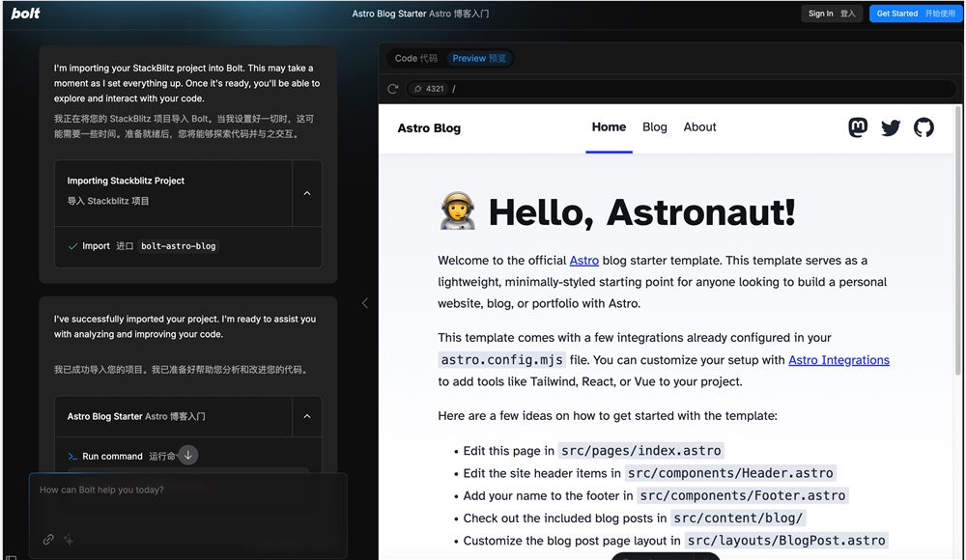This screenshot has height=560, width=966.
Task: Open the Twitter social link
Action: (x=891, y=127)
